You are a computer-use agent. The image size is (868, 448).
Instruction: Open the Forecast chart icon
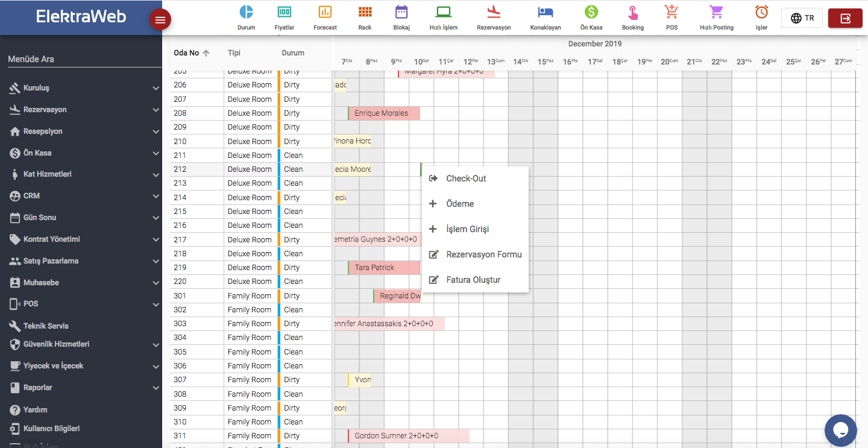325,11
